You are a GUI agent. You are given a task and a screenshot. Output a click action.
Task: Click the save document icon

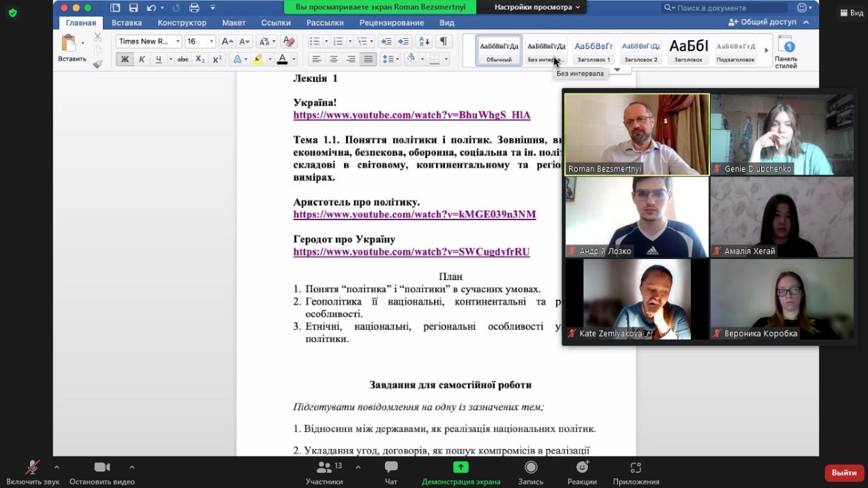click(x=134, y=7)
